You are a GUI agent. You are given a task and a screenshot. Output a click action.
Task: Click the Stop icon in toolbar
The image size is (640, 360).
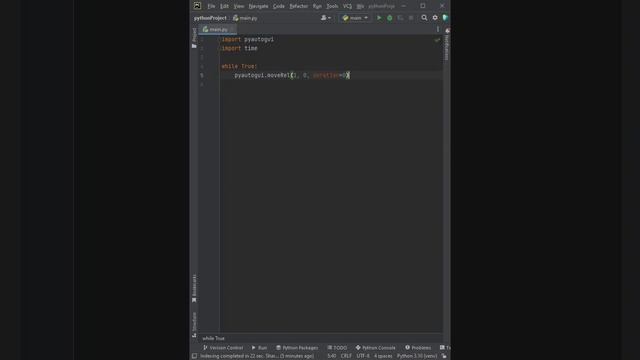(x=411, y=18)
